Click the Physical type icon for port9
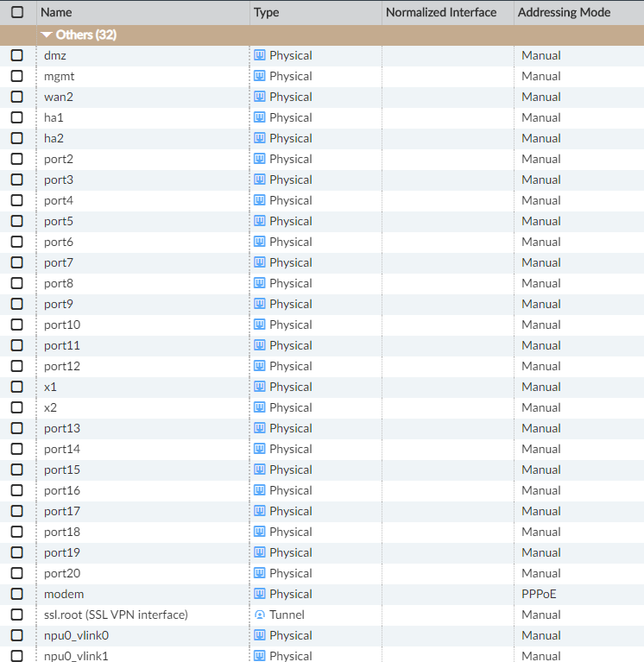Viewport: 644px width, 662px height. [x=260, y=304]
